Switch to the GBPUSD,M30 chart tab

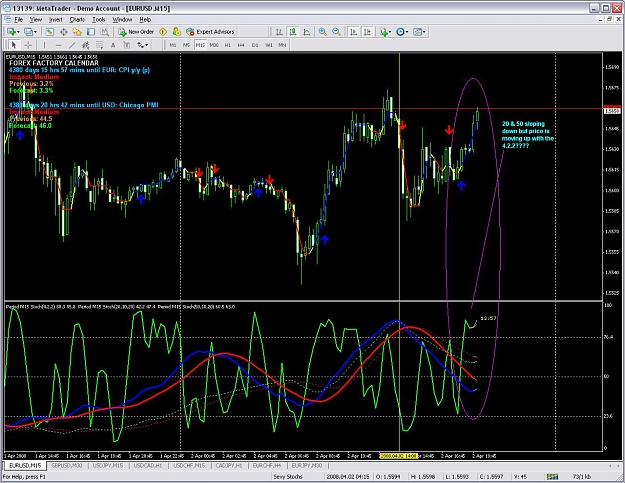coord(67,465)
